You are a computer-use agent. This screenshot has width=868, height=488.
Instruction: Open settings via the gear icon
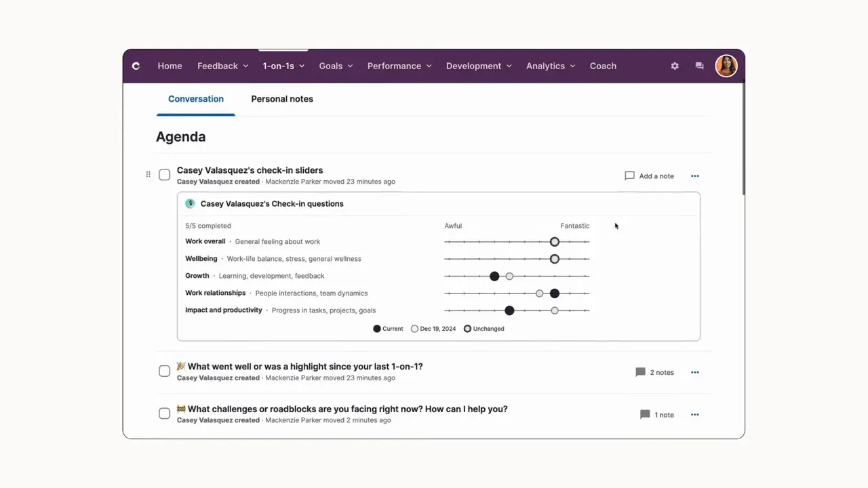[674, 66]
